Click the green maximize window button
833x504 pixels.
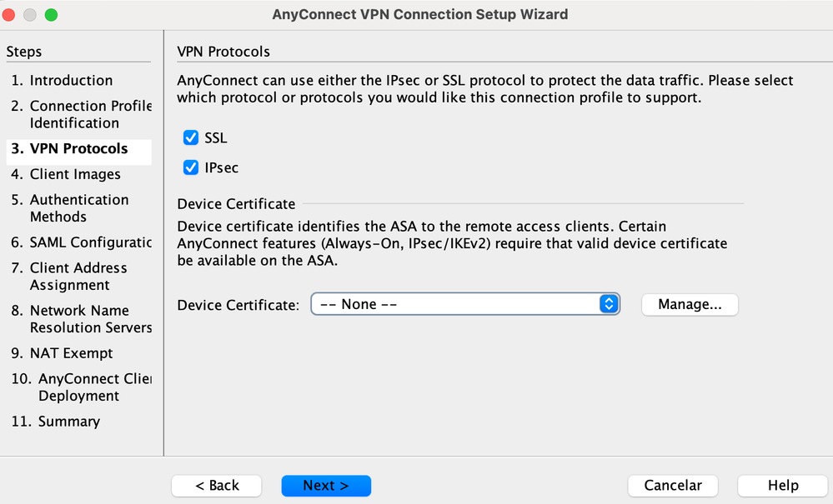click(51, 15)
